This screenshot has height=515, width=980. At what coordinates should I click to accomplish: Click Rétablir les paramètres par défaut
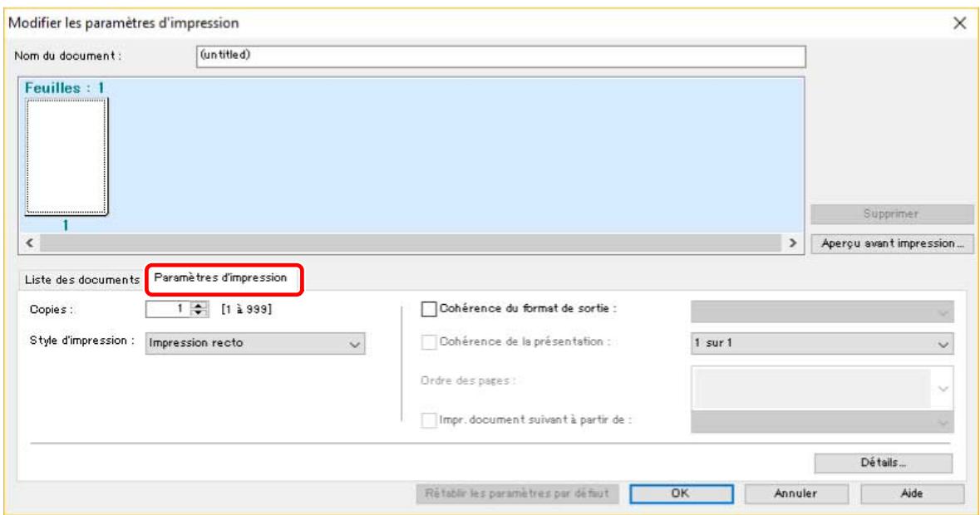517,493
